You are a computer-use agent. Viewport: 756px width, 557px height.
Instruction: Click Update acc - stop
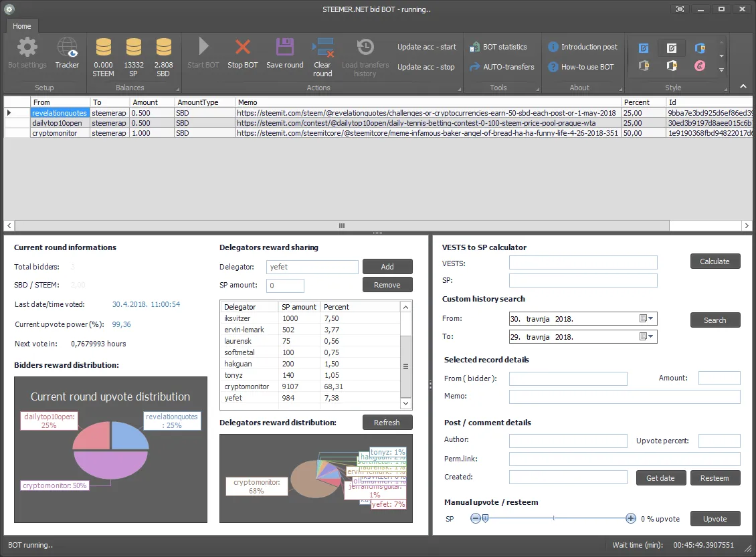426,67
